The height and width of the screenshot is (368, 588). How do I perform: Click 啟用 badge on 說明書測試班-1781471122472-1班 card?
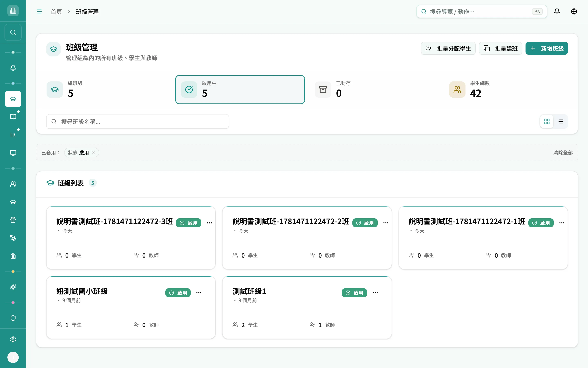point(541,223)
